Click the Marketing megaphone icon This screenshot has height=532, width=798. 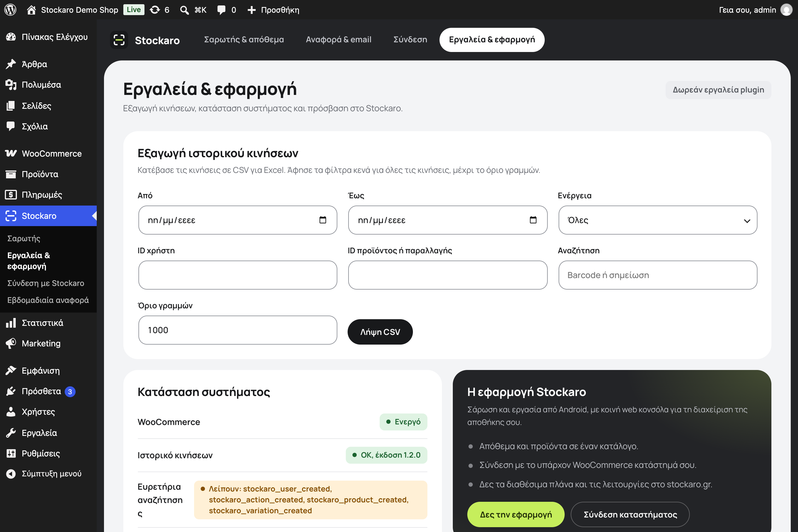click(x=11, y=343)
